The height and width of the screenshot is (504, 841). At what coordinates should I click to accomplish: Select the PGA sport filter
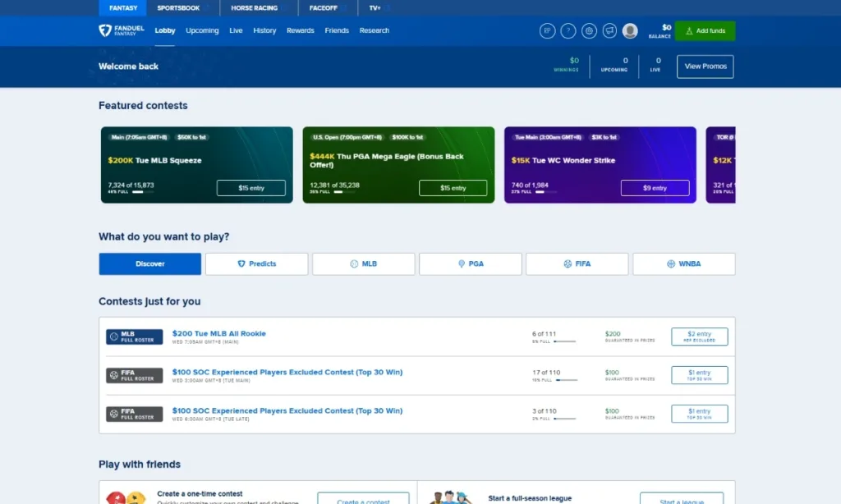click(471, 264)
